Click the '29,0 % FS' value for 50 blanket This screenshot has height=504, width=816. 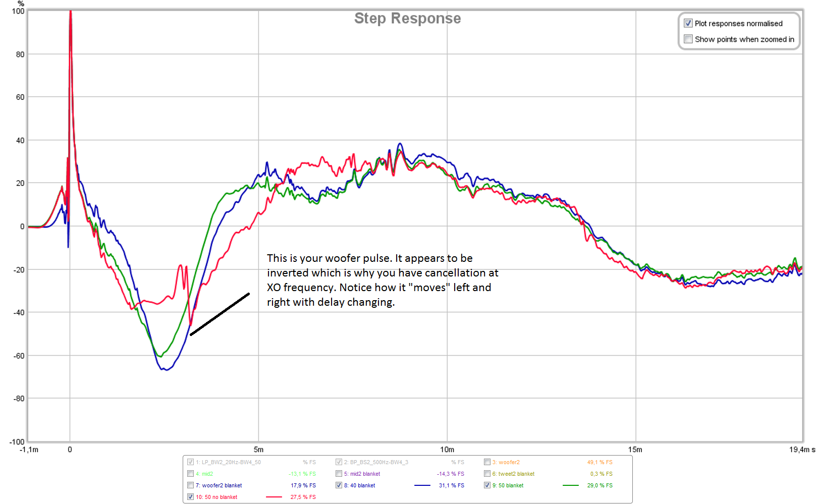pyautogui.click(x=600, y=485)
